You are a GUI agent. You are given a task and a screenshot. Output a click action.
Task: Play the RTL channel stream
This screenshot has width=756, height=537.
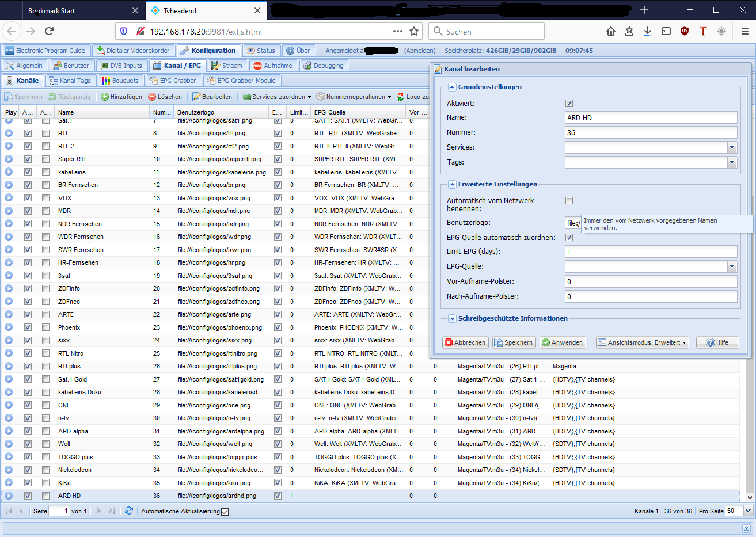point(9,133)
